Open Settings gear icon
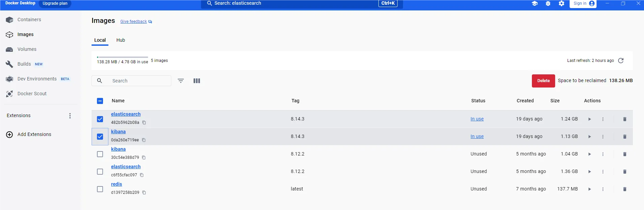The height and width of the screenshot is (210, 644). point(562,3)
